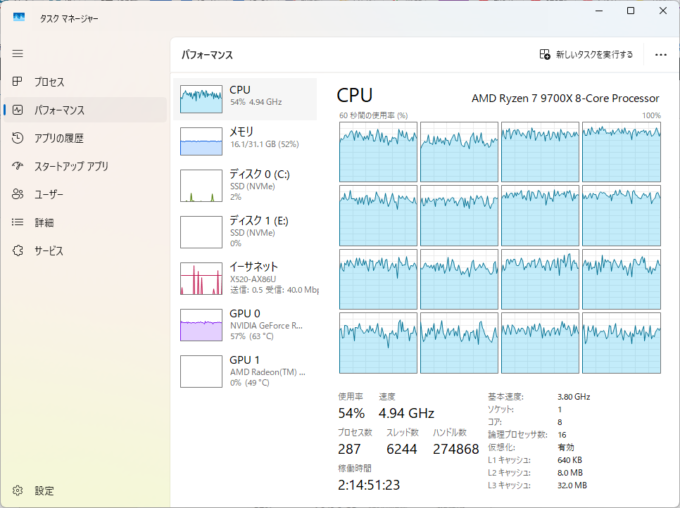Show ディスク 1 (E:) usage
The height and width of the screenshot is (508, 680).
coord(245,230)
